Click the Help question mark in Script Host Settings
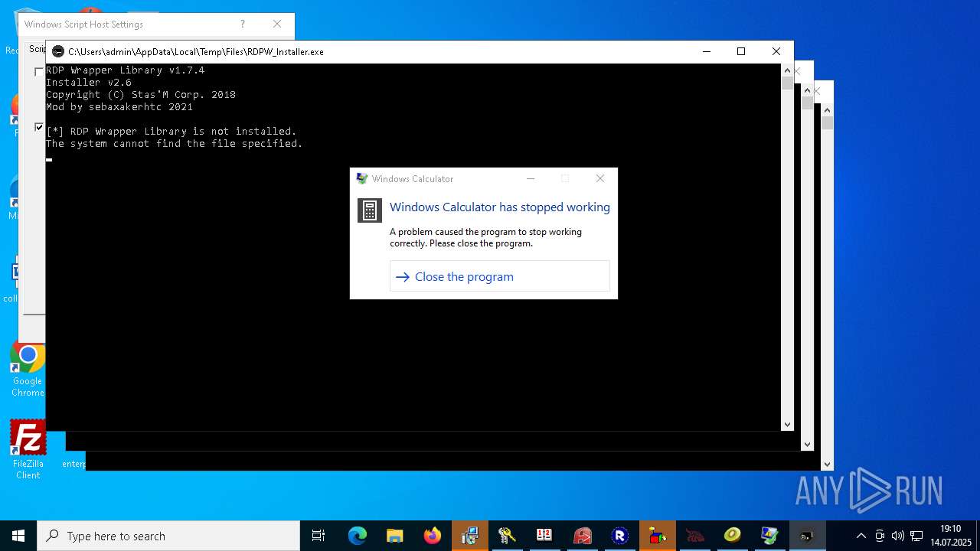Image resolution: width=980 pixels, height=551 pixels. point(243,24)
